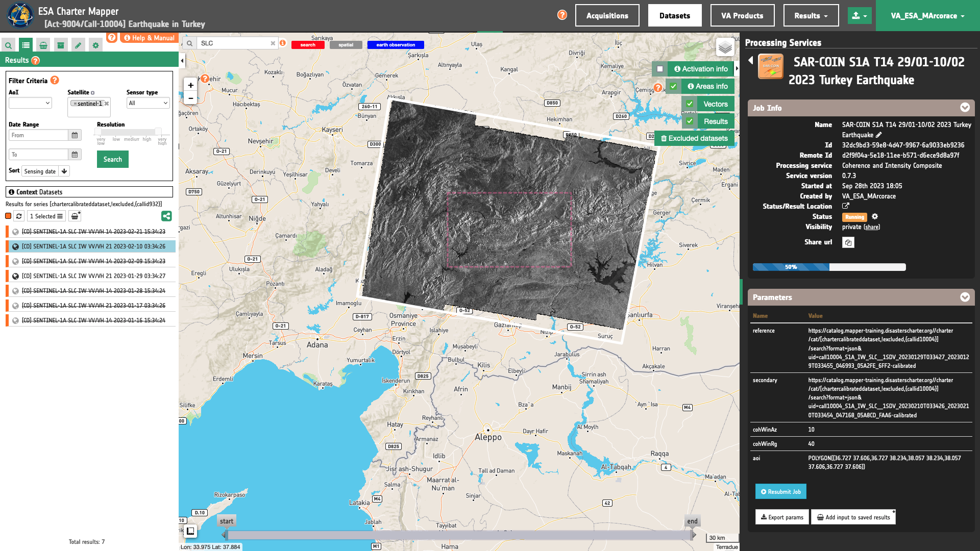This screenshot has height=551, width=980.
Task: Click the Export params button
Action: [x=782, y=517]
